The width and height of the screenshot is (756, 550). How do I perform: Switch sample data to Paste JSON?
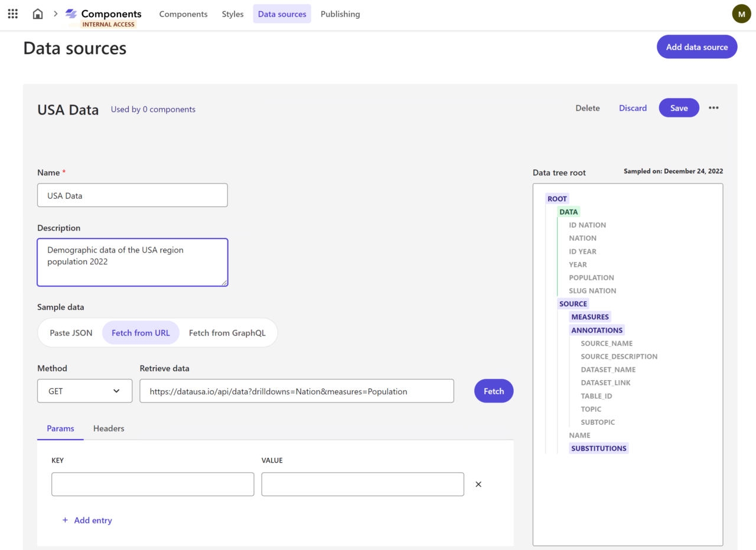pos(70,332)
